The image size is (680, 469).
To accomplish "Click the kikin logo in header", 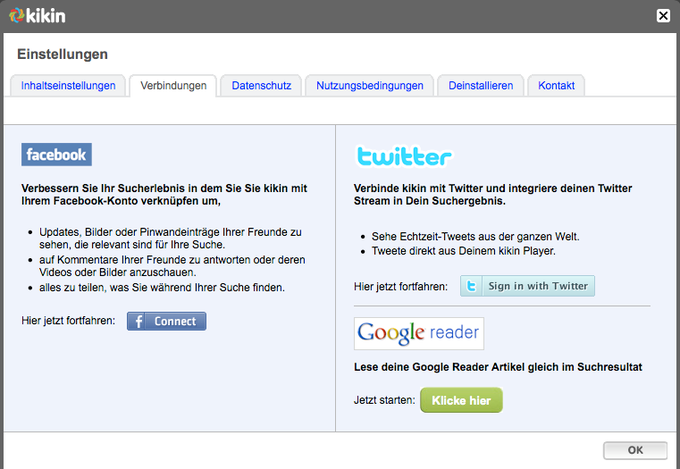I will click(x=37, y=16).
